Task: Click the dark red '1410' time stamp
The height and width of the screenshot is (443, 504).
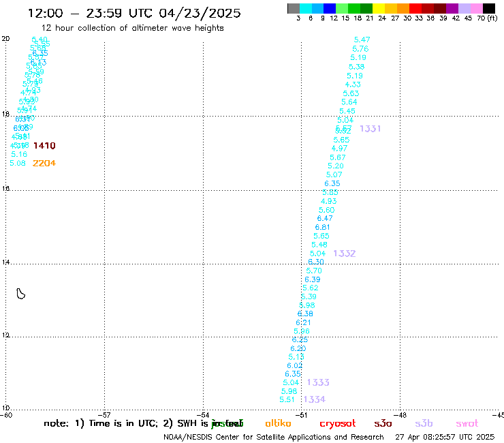Action: 44,146
